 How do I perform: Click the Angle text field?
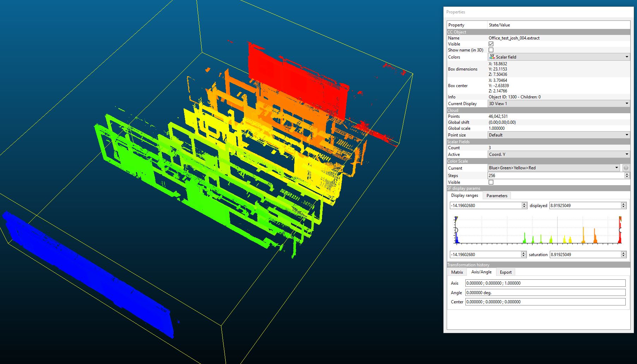pos(545,293)
